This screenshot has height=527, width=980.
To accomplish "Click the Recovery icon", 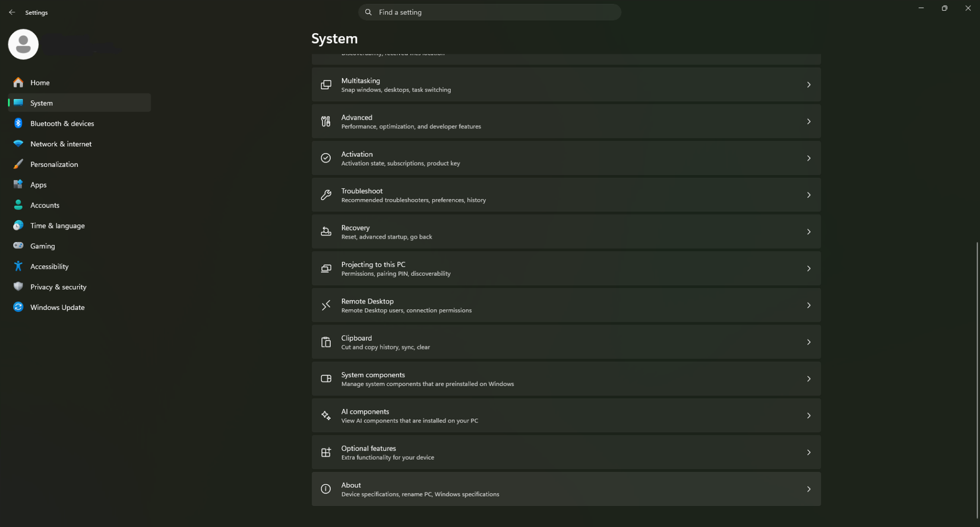I will click(325, 232).
